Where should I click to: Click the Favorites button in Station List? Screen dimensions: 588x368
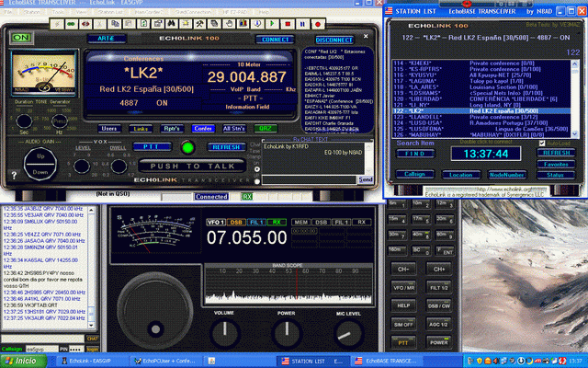[x=556, y=164]
